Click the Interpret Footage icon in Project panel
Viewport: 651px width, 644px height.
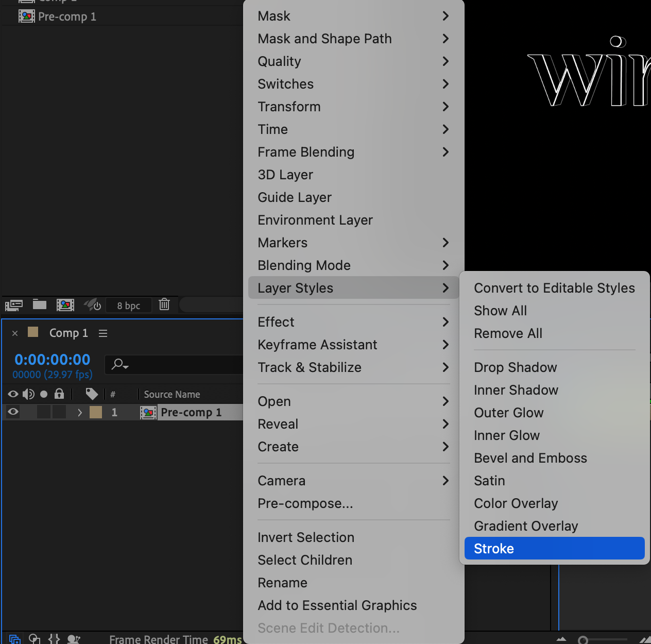tap(13, 305)
